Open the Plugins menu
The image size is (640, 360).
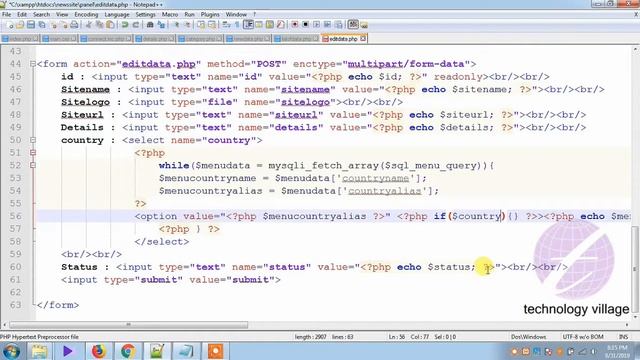[x=210, y=14]
